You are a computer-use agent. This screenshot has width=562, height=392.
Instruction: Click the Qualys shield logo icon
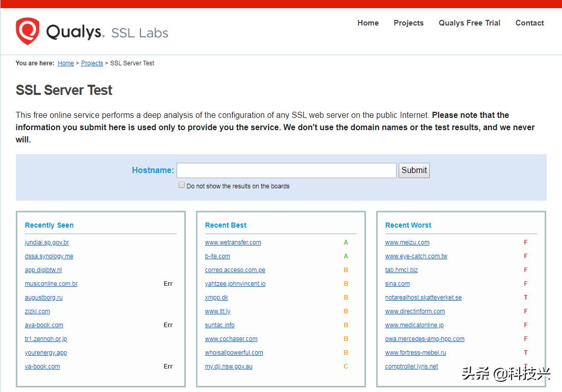pos(28,31)
